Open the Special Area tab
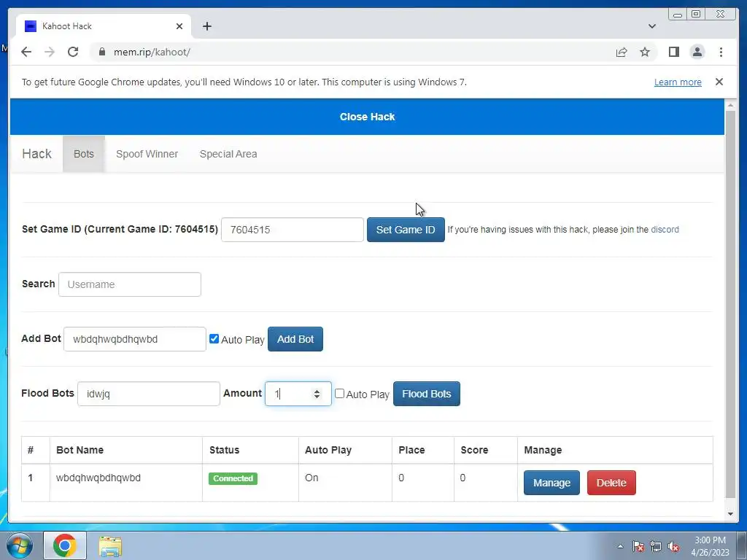Image resolution: width=747 pixels, height=560 pixels. (x=228, y=154)
